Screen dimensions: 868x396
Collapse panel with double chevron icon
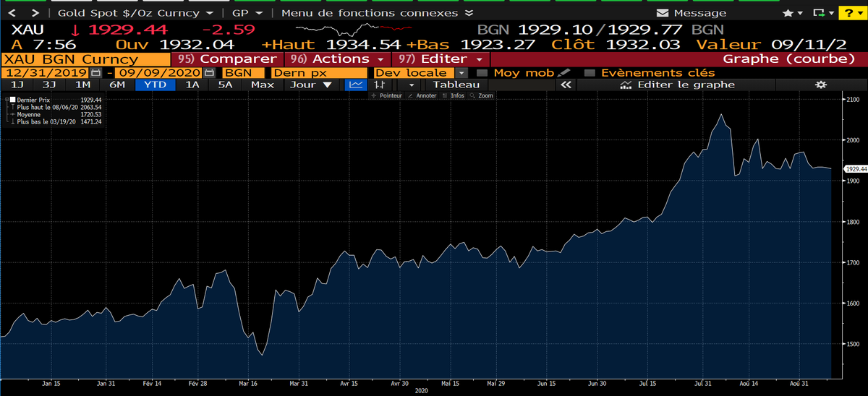pos(566,85)
